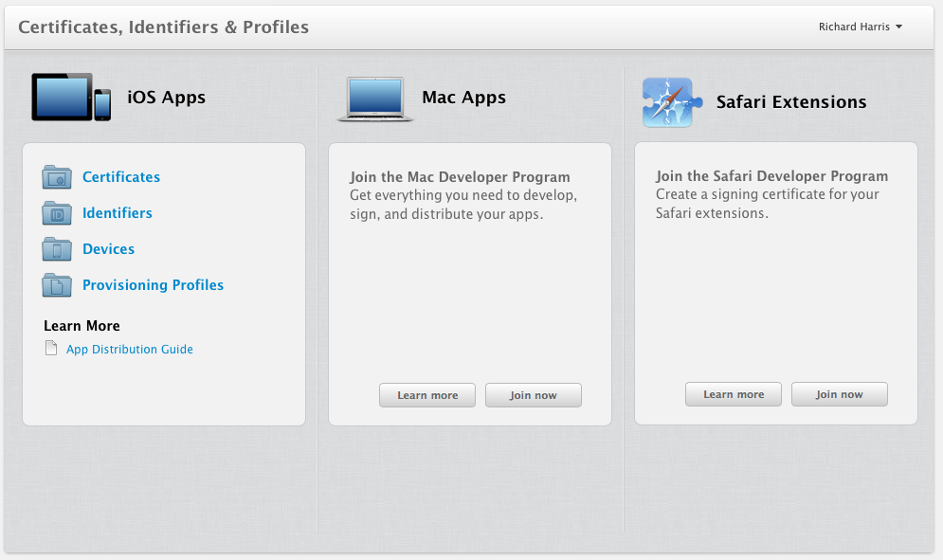The height and width of the screenshot is (560, 943).
Task: Click the iPad and iPhone iOS Apps icon
Action: 71,97
